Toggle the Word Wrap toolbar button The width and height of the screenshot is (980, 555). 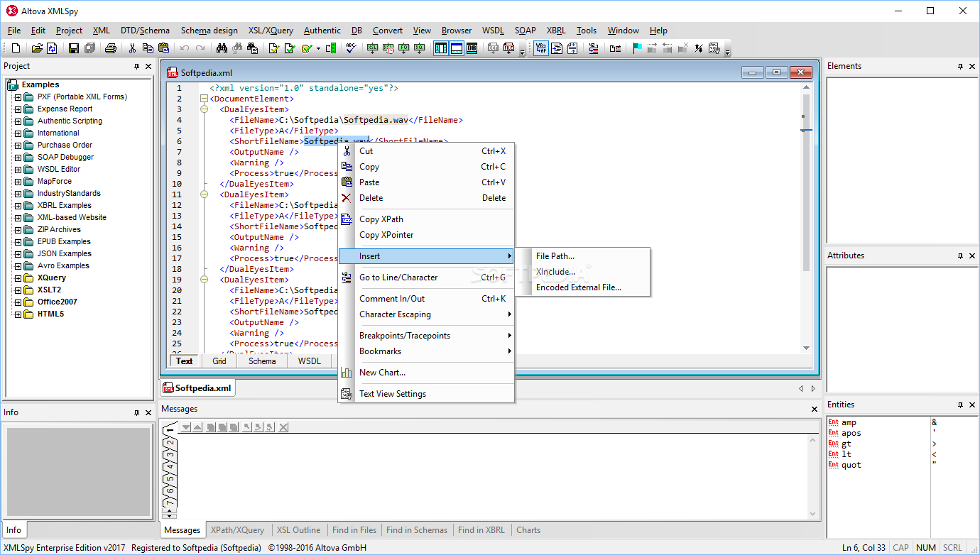tap(540, 48)
